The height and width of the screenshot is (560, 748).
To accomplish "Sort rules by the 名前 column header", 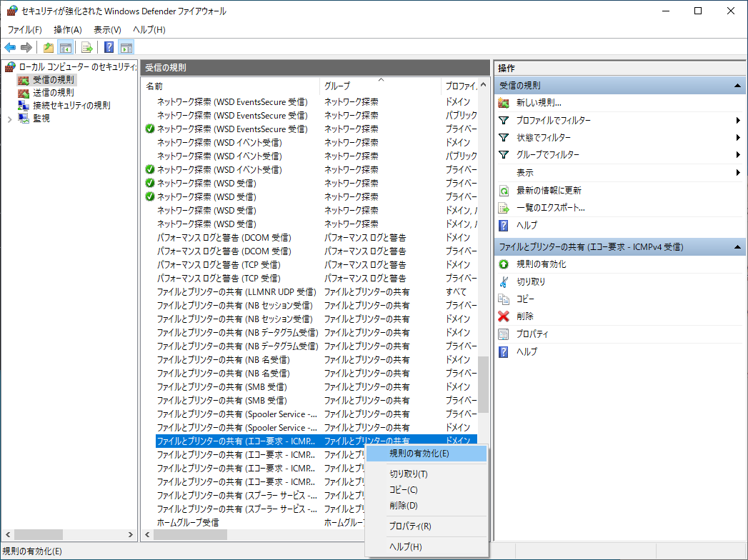I will coord(231,86).
